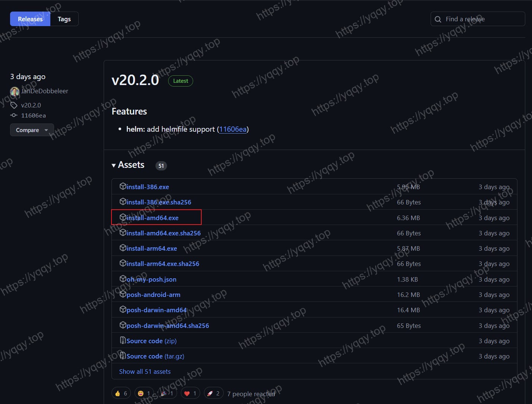Select the Releases tab

click(x=30, y=19)
